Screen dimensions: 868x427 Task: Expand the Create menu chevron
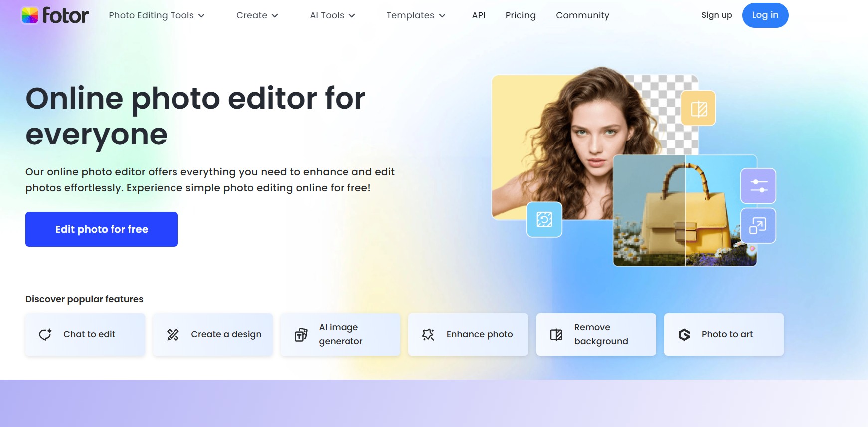[275, 16]
